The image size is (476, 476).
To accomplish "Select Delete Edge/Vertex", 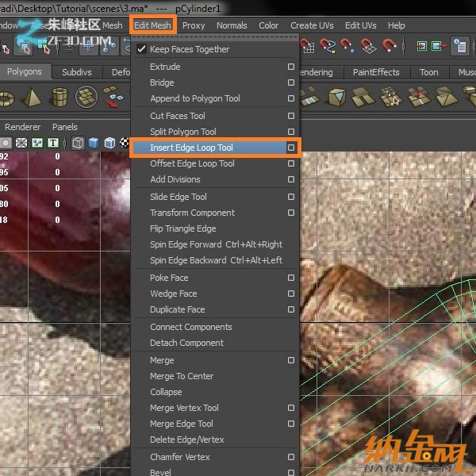I will 187,440.
